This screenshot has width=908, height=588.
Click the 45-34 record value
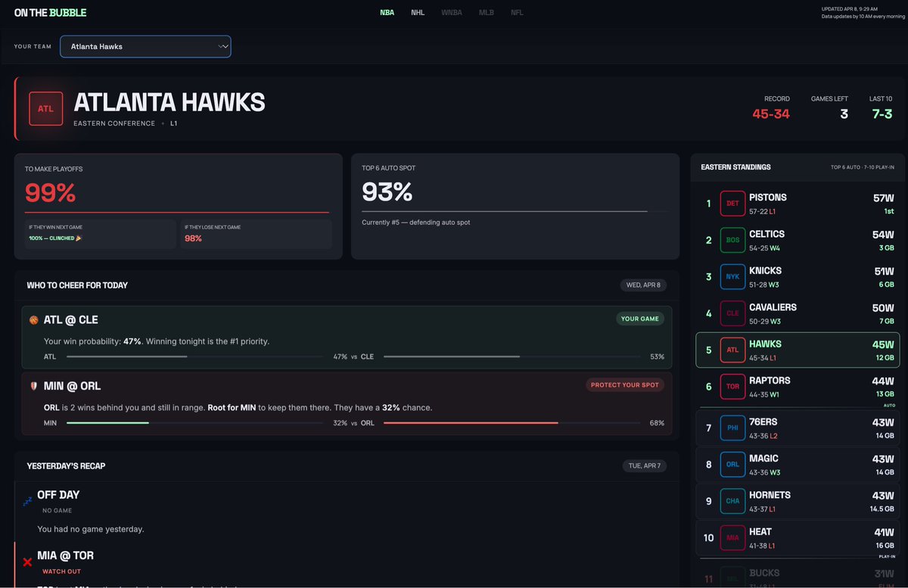coord(771,114)
